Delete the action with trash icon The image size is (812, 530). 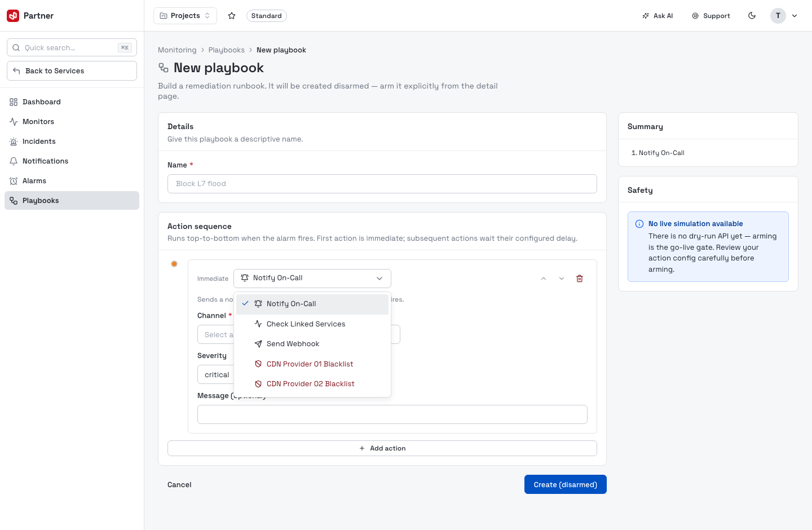pos(580,279)
